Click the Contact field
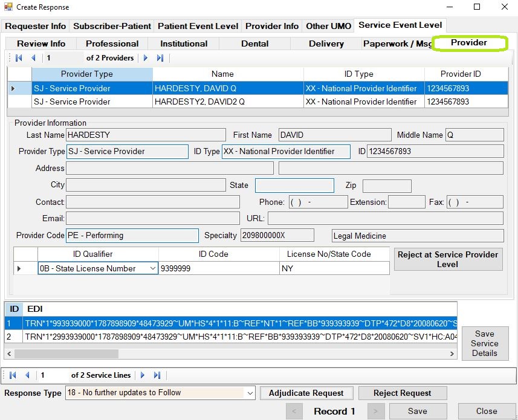518x420 pixels. point(153,202)
